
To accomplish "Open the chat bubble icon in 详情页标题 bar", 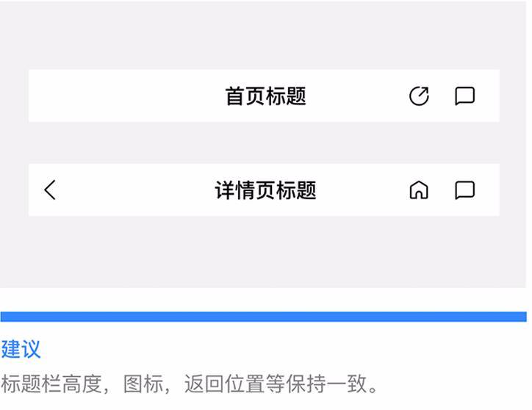I will (464, 190).
